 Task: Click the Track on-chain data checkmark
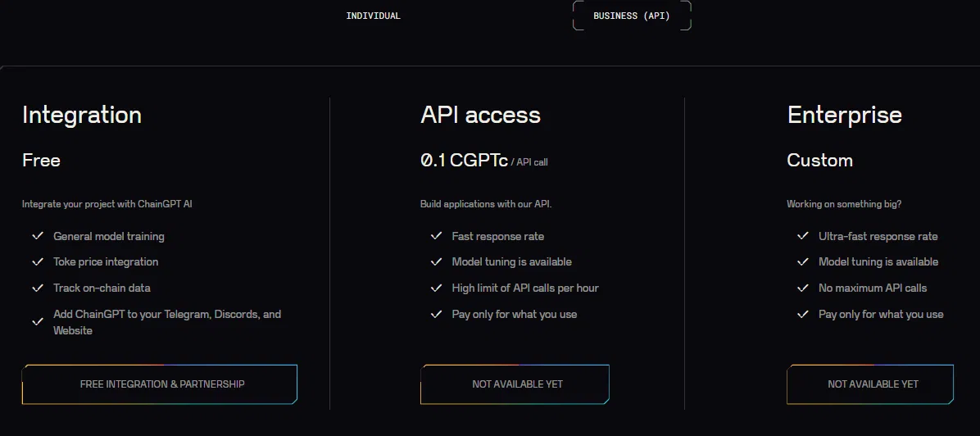[38, 288]
